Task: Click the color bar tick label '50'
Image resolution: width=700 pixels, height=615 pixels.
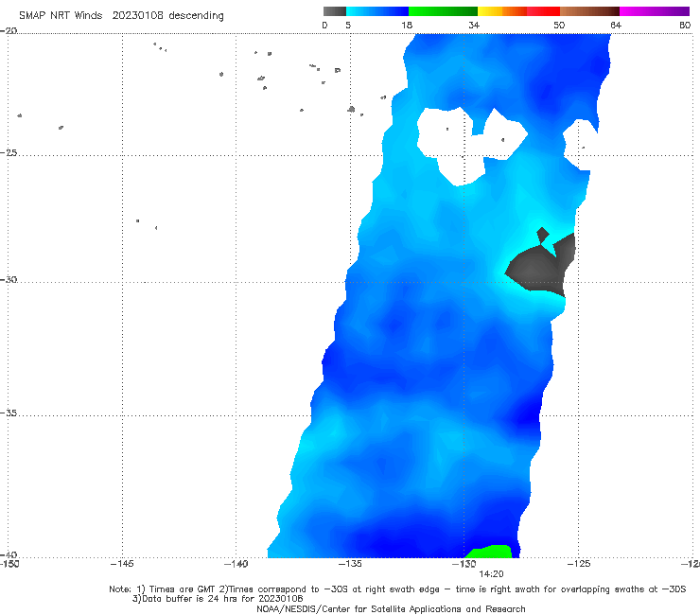Action: 559,26
